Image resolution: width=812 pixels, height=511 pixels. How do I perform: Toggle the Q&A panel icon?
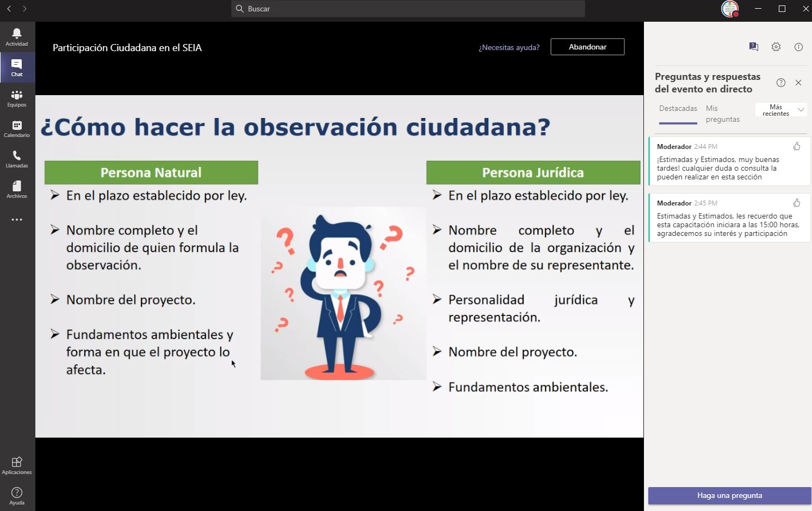click(x=753, y=47)
